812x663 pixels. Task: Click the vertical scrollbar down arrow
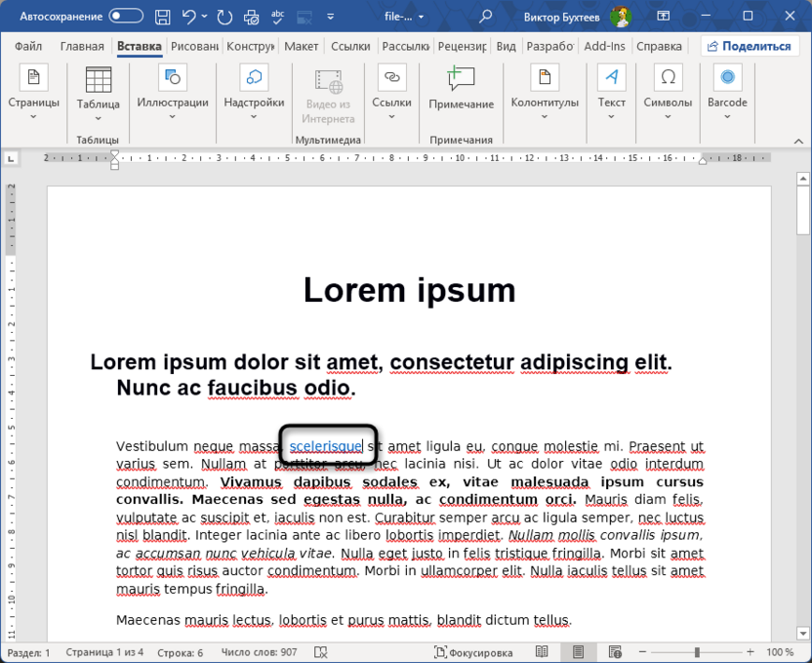pos(802,633)
